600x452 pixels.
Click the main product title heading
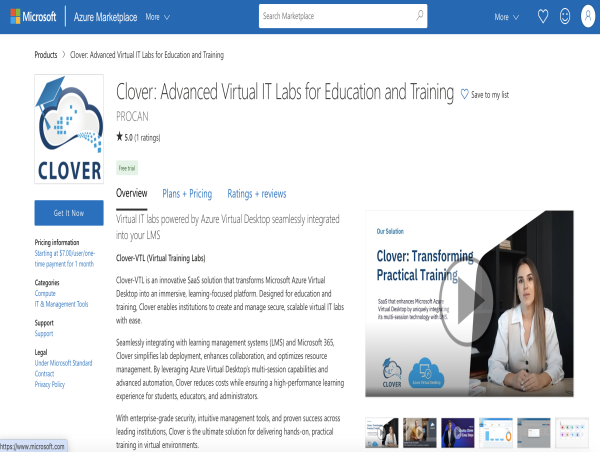(x=285, y=92)
